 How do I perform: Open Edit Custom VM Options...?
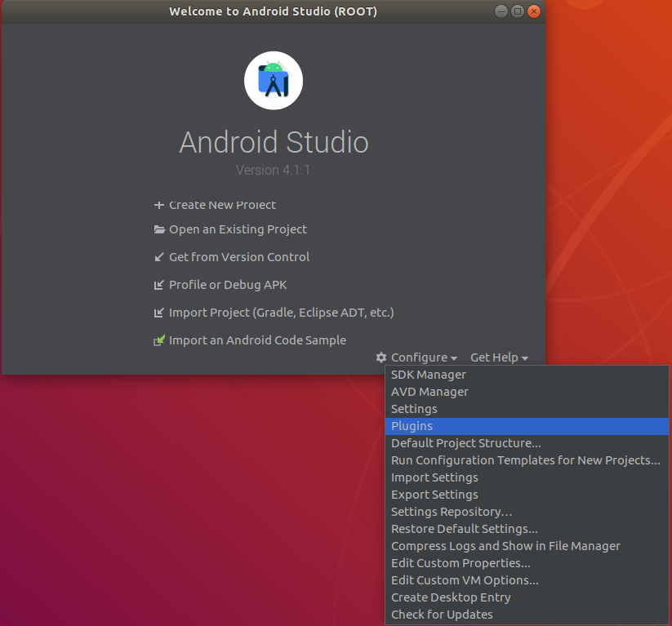click(527, 580)
